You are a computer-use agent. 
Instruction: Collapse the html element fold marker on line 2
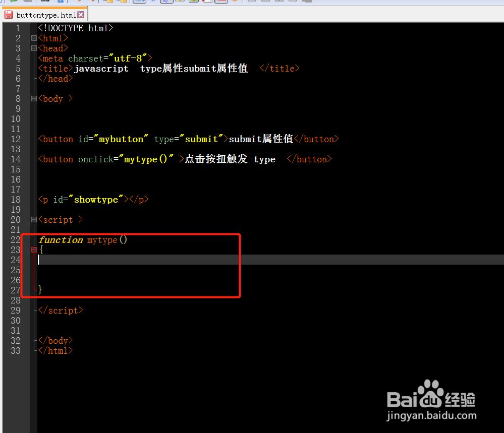[x=34, y=37]
